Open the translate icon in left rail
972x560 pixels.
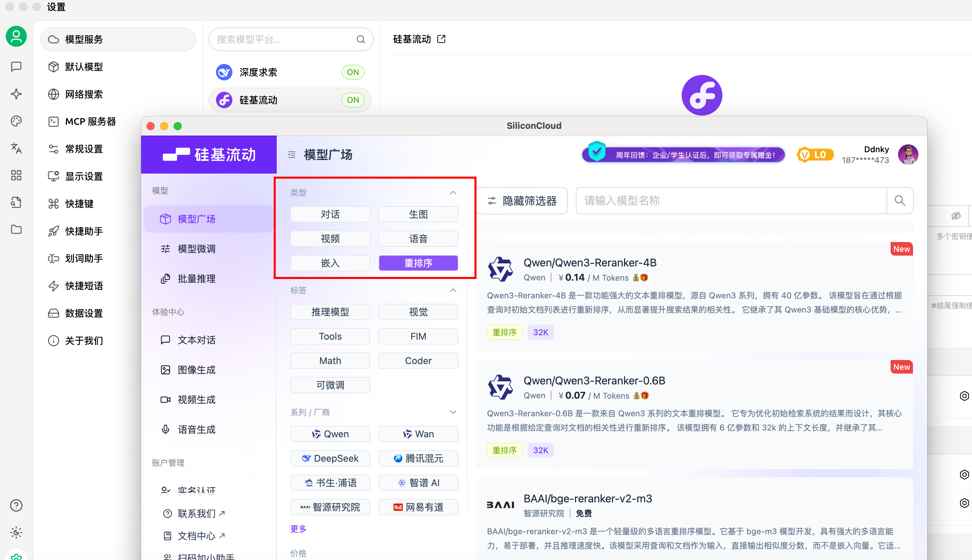(x=16, y=148)
